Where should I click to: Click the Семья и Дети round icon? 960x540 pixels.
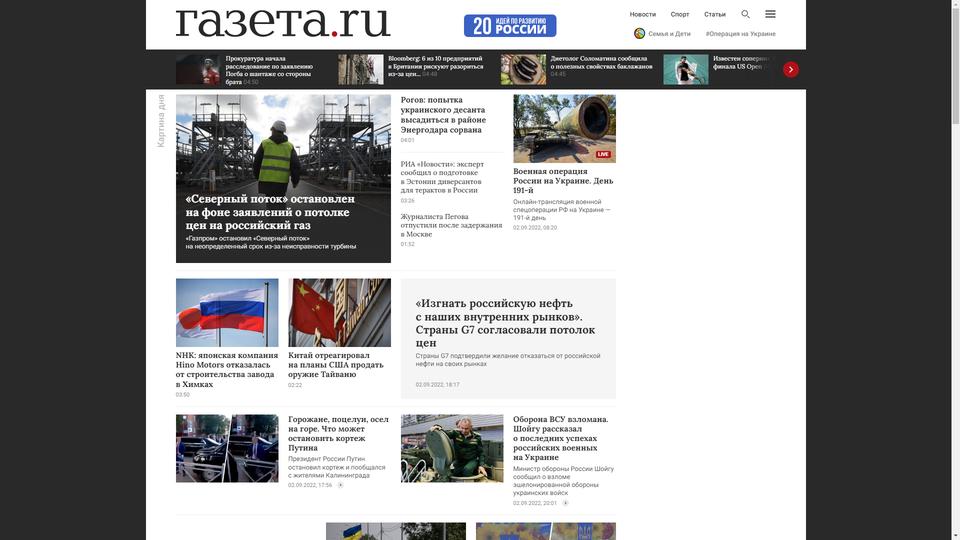(639, 34)
